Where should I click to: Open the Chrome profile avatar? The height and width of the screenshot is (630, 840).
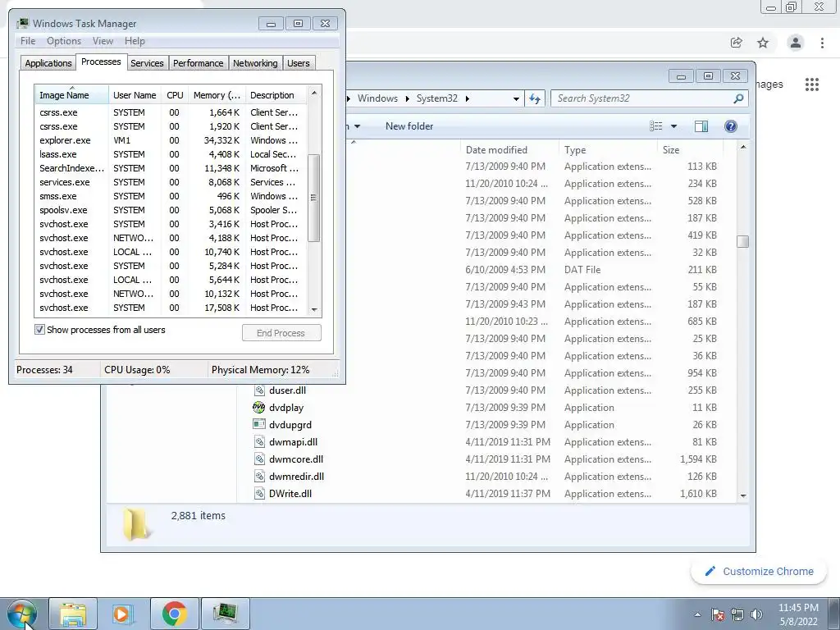tap(796, 43)
